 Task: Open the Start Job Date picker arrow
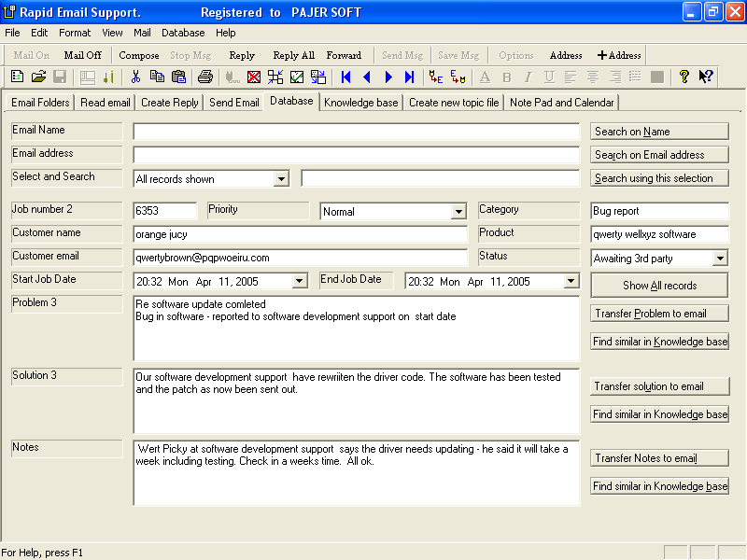[299, 281]
